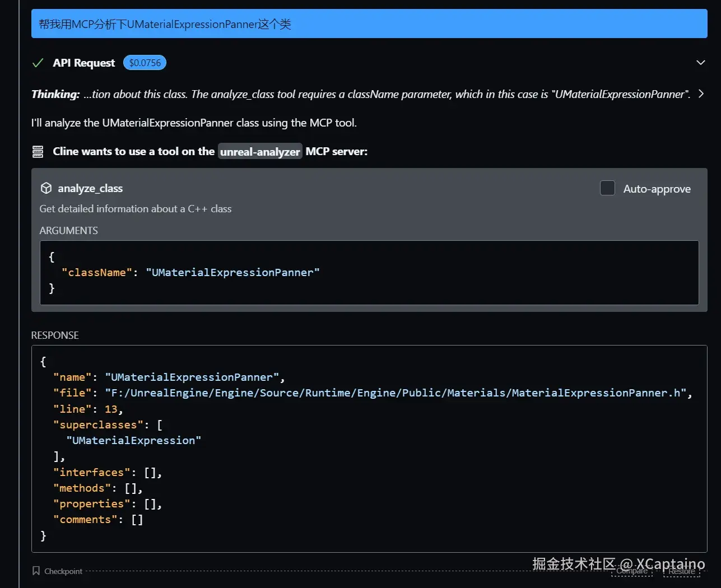
Task: Click the MCP server icon beside Cline
Action: (x=38, y=152)
